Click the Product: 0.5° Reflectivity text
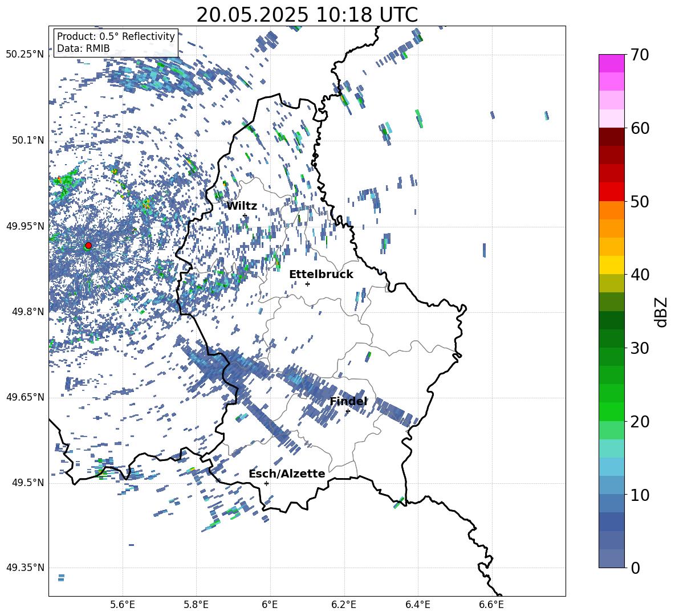The height and width of the screenshot is (616, 675). pos(116,36)
